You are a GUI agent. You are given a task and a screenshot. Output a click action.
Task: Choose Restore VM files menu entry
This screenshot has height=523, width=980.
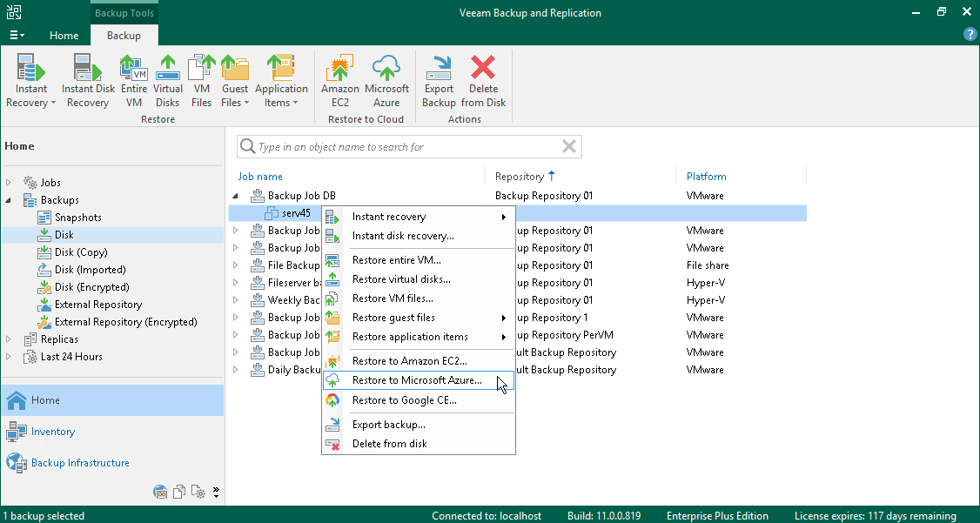(x=418, y=298)
